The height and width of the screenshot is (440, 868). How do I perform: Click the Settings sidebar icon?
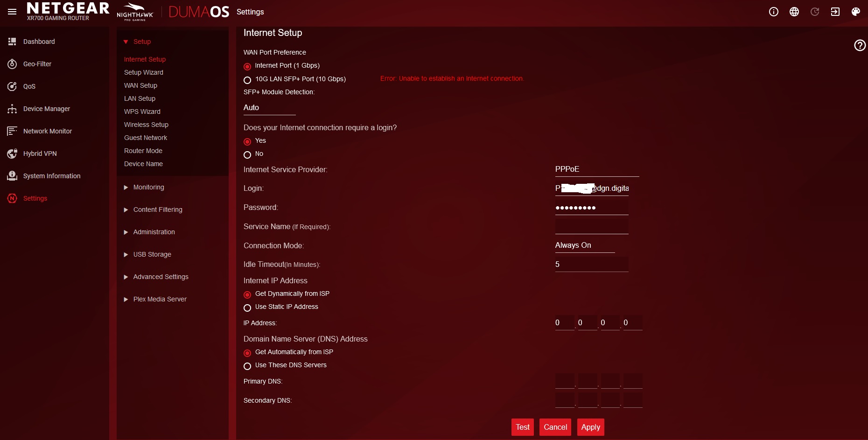coord(12,198)
